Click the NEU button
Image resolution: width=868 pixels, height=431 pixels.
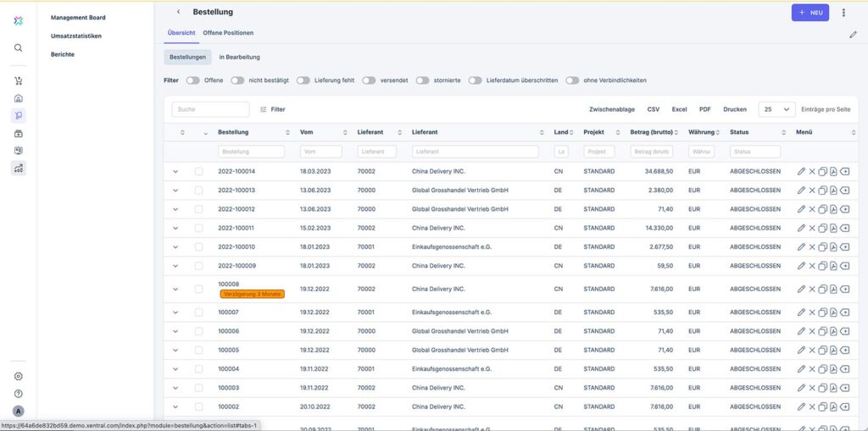pos(810,13)
